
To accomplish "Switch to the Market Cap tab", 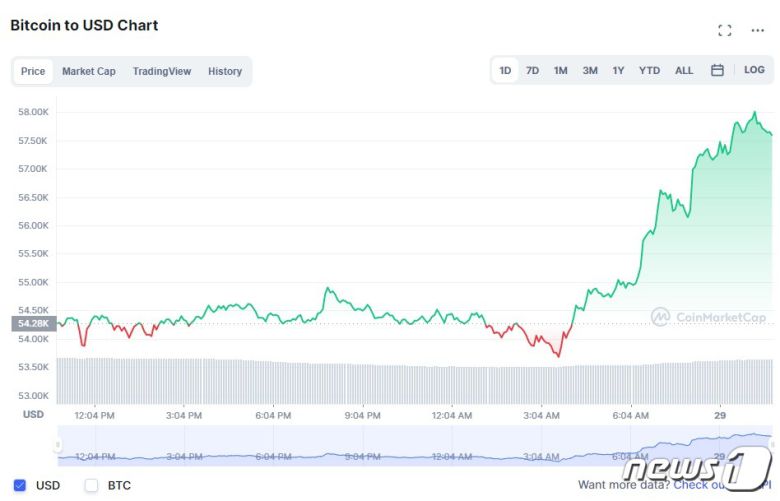I will click(x=89, y=71).
